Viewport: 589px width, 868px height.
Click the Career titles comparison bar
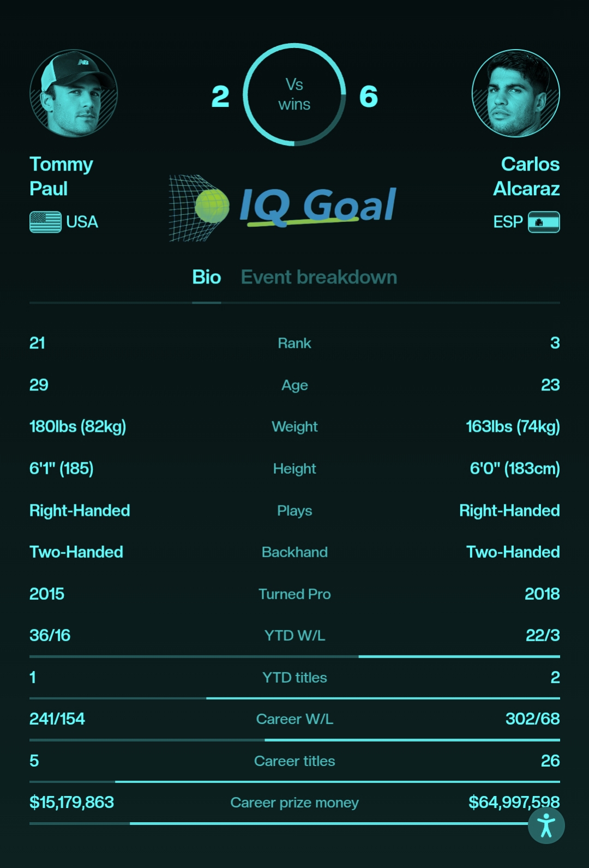click(x=294, y=782)
